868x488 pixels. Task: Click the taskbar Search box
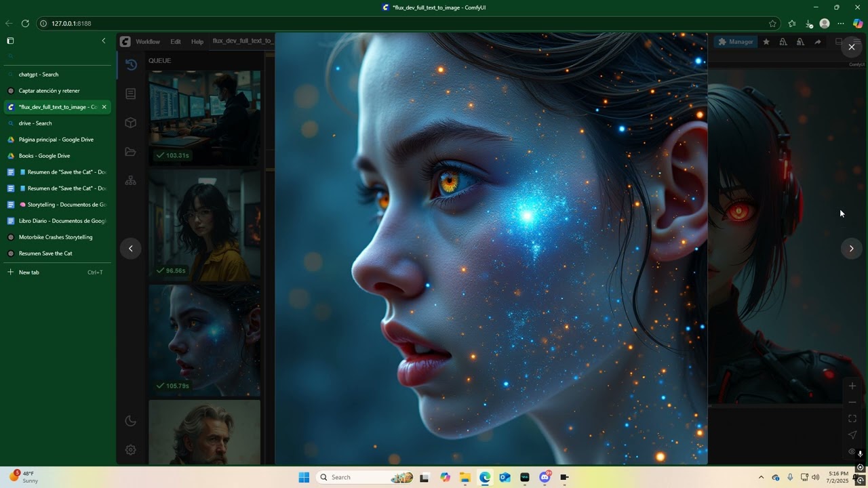[x=365, y=477]
